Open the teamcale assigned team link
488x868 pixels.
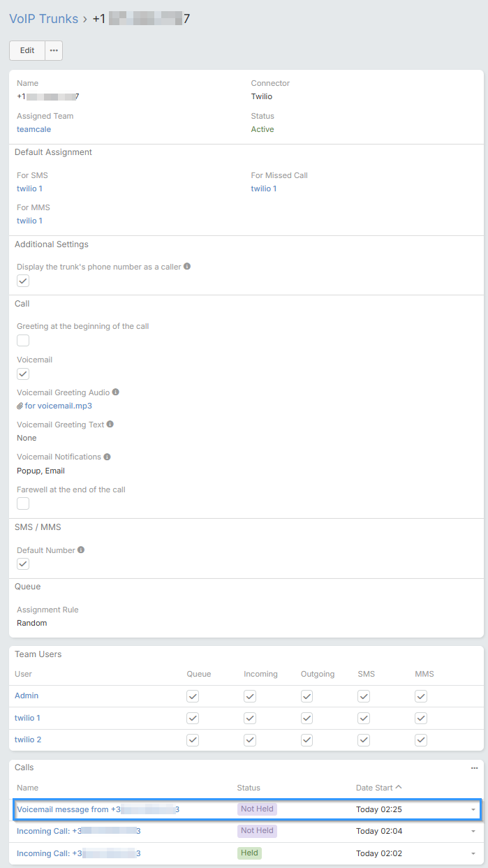(x=34, y=129)
